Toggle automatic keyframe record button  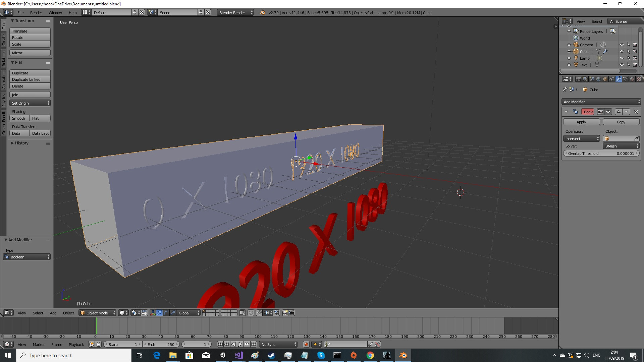[x=306, y=344]
